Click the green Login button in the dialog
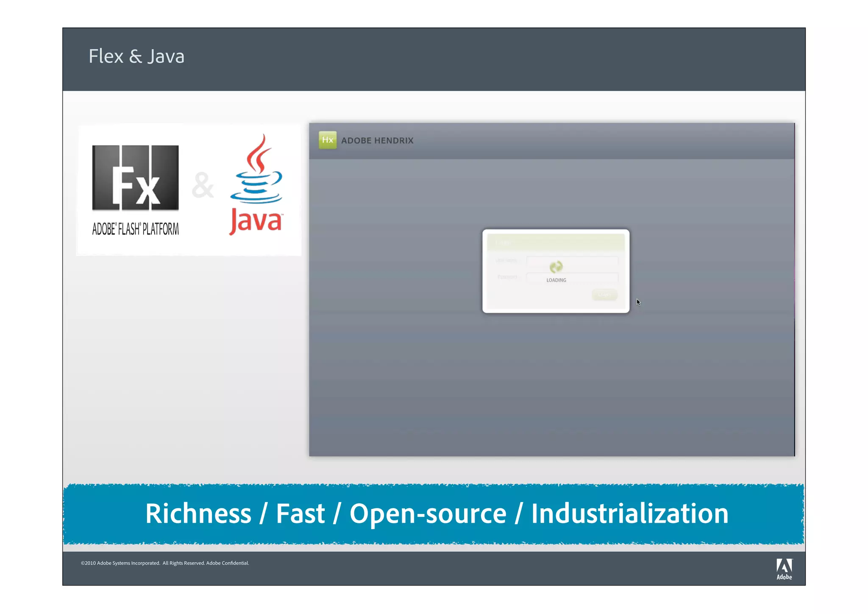The width and height of the screenshot is (868, 614). 604,295
